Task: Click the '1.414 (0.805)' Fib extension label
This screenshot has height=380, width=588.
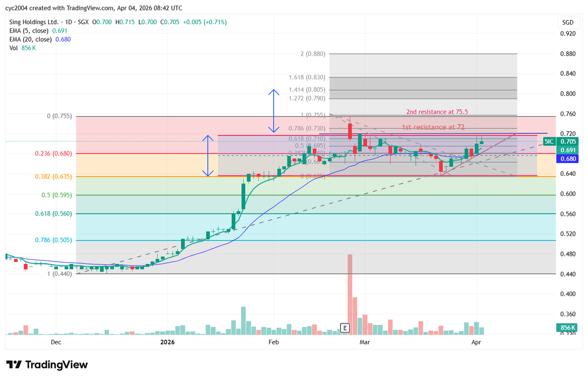Action: click(307, 90)
